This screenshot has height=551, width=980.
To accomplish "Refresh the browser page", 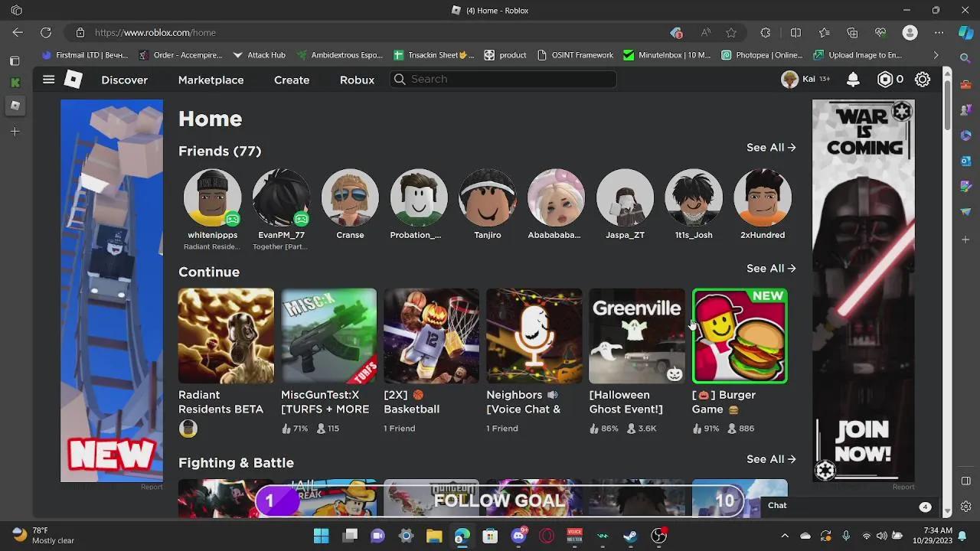I will 46,33.
